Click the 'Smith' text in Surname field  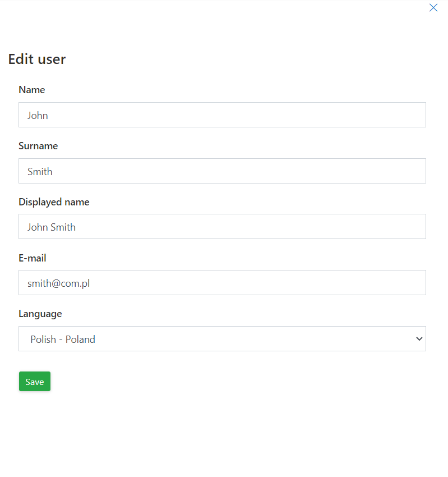click(40, 172)
